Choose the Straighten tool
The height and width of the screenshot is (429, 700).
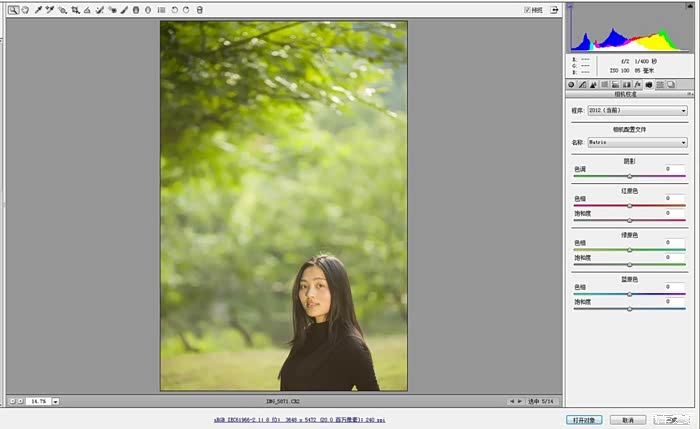[x=86, y=10]
